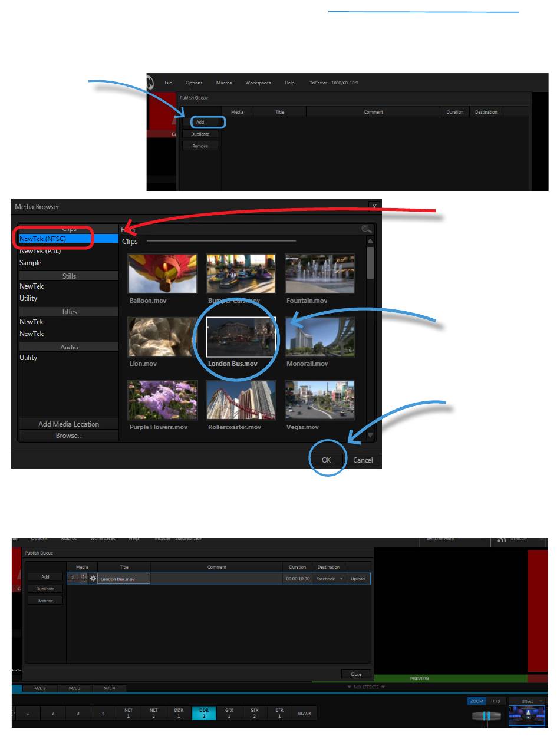The image size is (560, 739).
Task: Select the Balloon.mov thumbnail
Action: (163, 273)
